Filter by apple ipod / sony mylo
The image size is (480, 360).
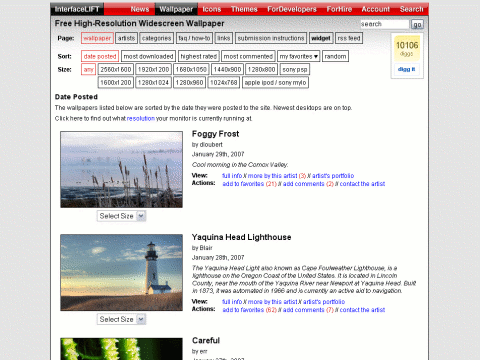tap(275, 82)
